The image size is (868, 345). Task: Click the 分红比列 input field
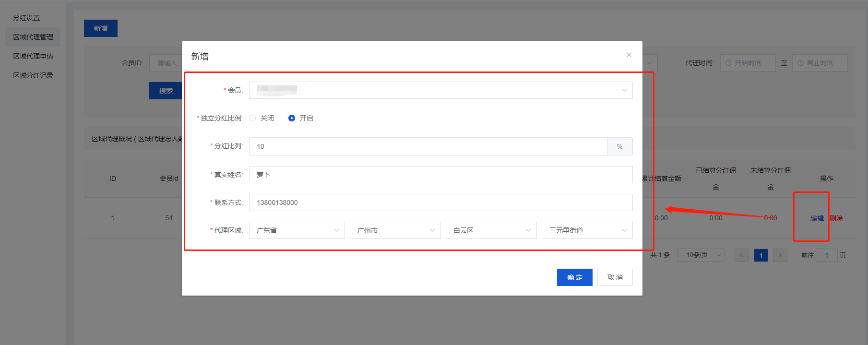(x=428, y=146)
